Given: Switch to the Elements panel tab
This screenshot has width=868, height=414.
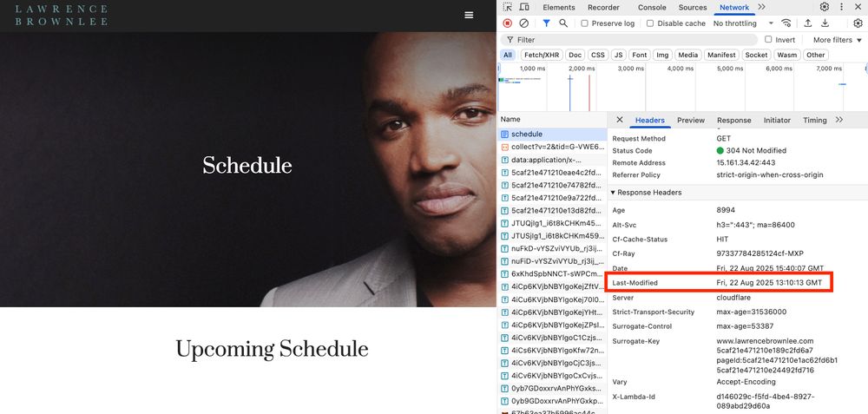Looking at the screenshot, I should coord(559,7).
